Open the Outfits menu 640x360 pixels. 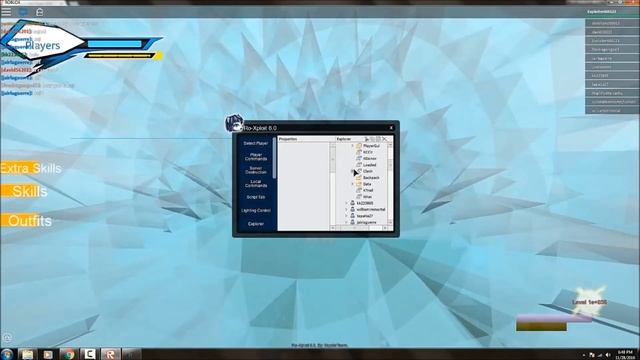pos(27,221)
